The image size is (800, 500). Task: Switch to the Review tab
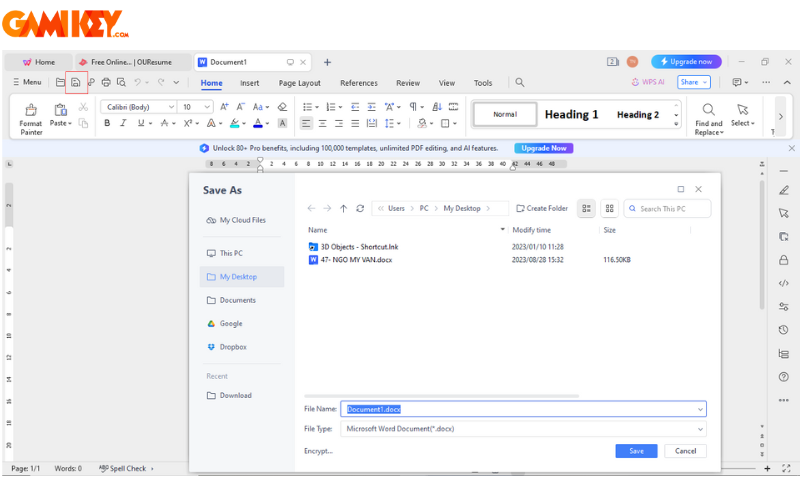coord(408,83)
